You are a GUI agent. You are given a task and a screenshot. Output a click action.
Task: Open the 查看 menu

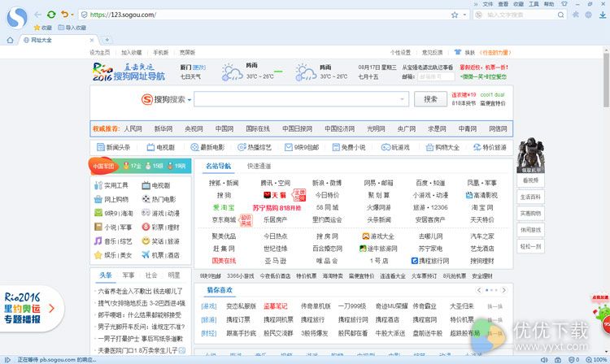coord(503,4)
